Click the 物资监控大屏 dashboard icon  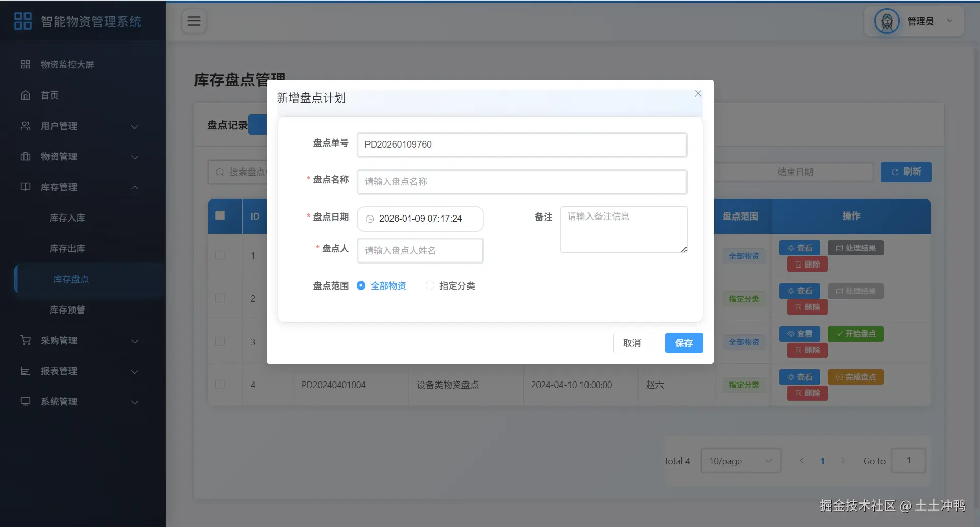[x=26, y=64]
